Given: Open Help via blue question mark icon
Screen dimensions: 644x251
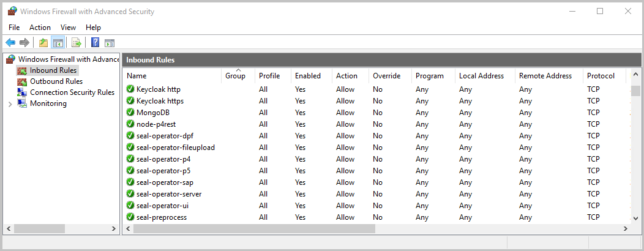Looking at the screenshot, I should click(95, 42).
